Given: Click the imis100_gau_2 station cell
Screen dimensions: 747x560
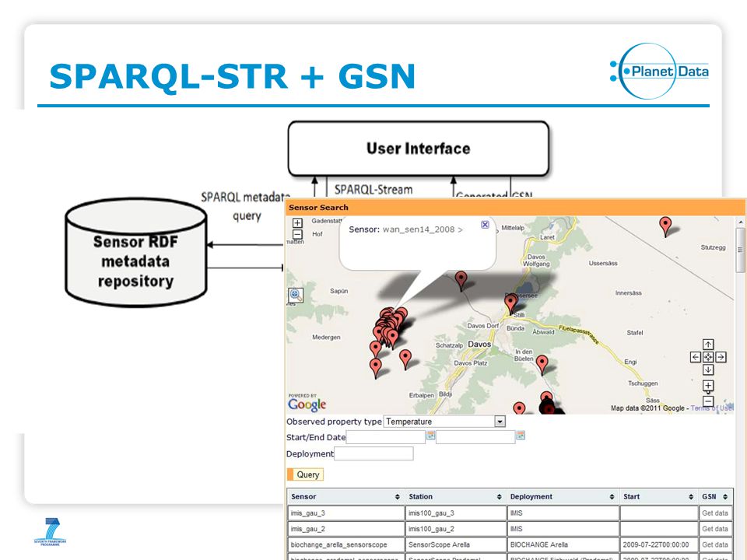Looking at the screenshot, I should (x=456, y=529).
